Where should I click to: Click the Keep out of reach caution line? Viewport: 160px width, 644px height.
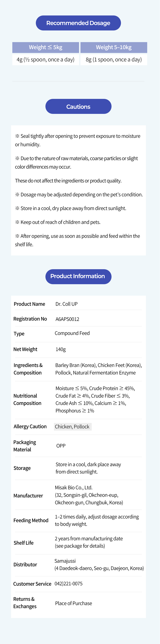coord(58,222)
